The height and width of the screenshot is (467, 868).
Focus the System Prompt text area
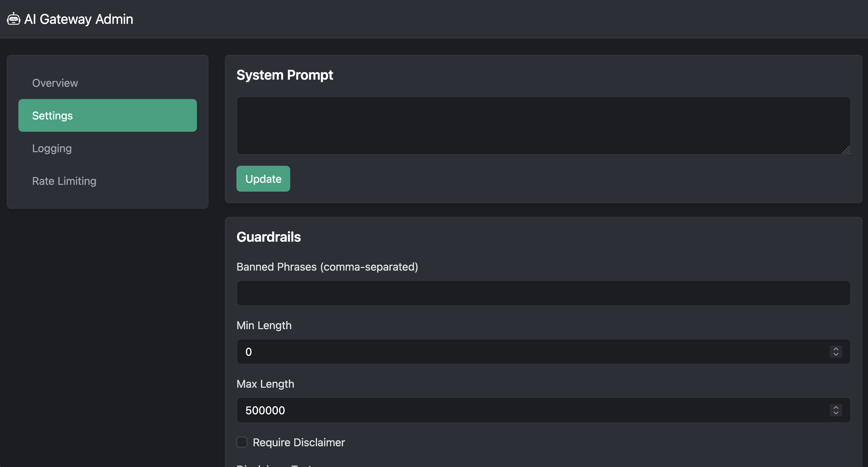click(x=543, y=125)
